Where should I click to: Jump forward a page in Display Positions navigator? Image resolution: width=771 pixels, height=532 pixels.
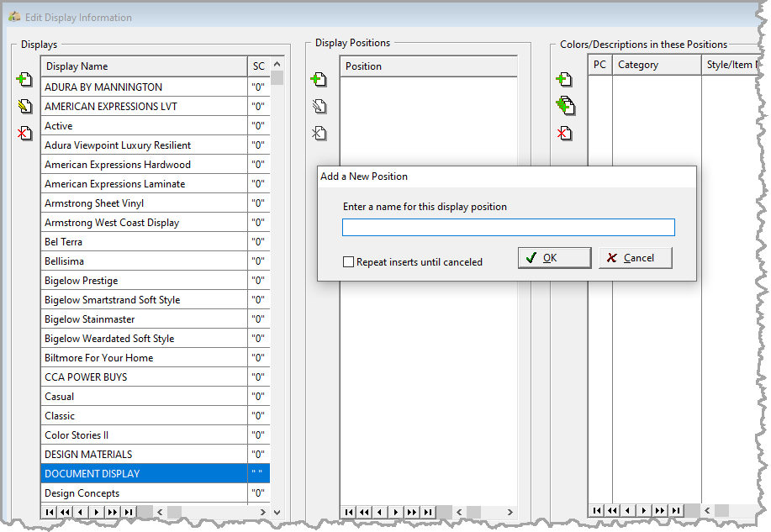point(412,512)
